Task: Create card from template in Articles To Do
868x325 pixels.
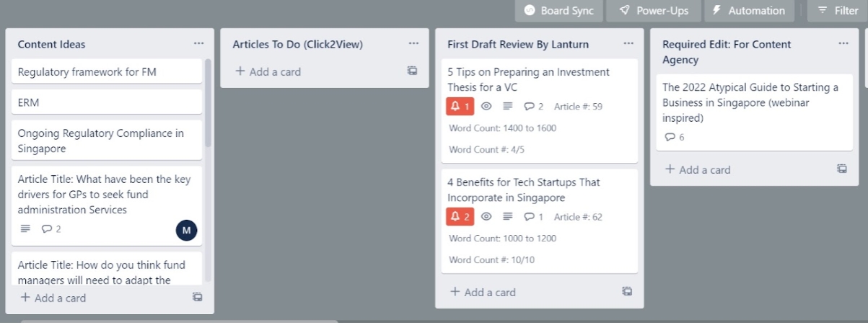Action: [412, 71]
